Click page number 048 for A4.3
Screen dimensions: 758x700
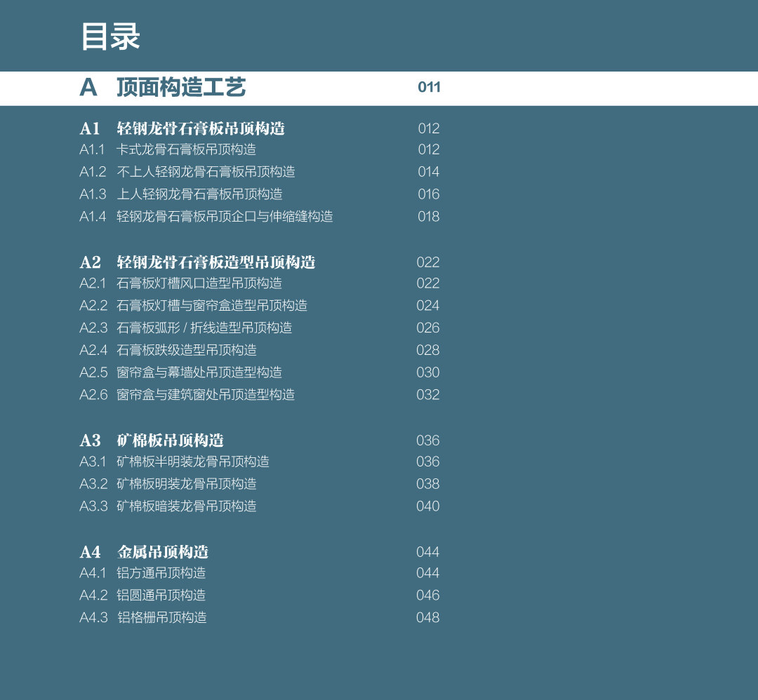(x=428, y=617)
